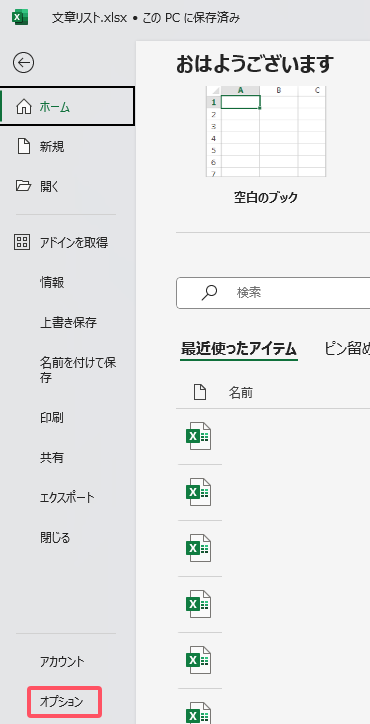Click the 空白のブック label
The height and width of the screenshot is (724, 370).
tap(266, 198)
